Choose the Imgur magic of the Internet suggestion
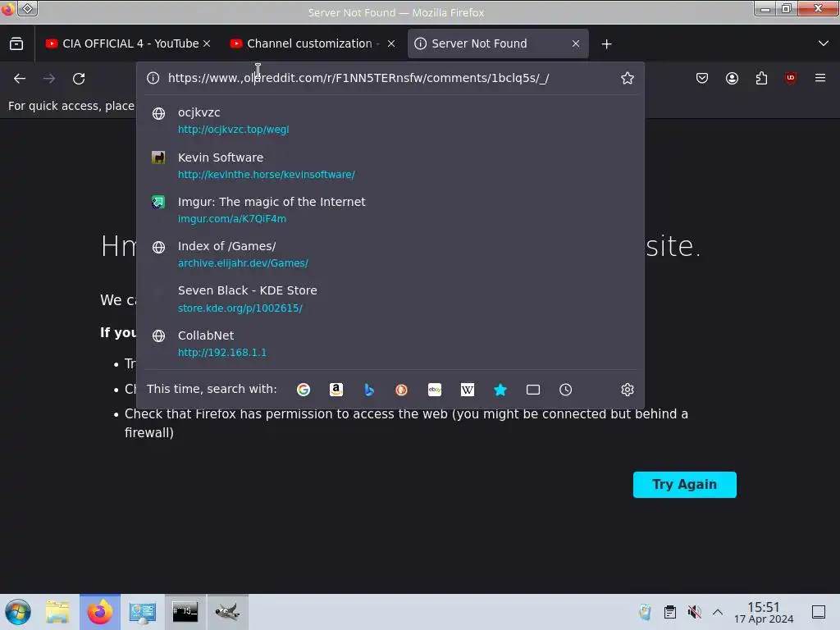 390,210
